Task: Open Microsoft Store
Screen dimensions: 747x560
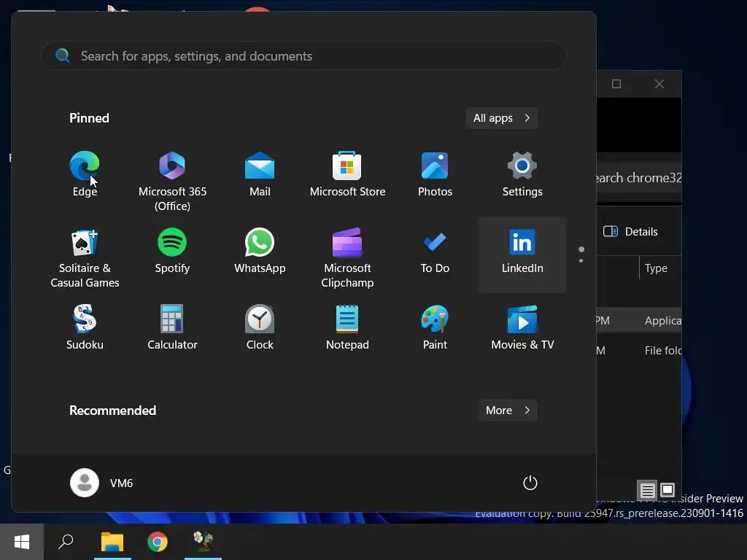Action: coord(347,174)
